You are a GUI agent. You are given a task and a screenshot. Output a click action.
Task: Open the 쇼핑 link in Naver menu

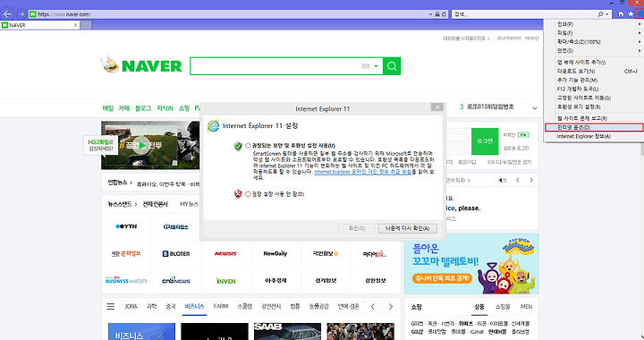point(184,108)
